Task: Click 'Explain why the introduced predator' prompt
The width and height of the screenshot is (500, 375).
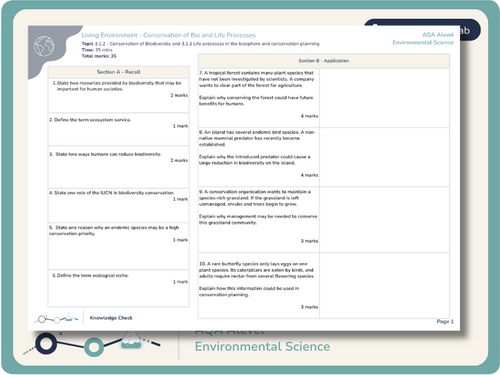Action: pyautogui.click(x=254, y=160)
